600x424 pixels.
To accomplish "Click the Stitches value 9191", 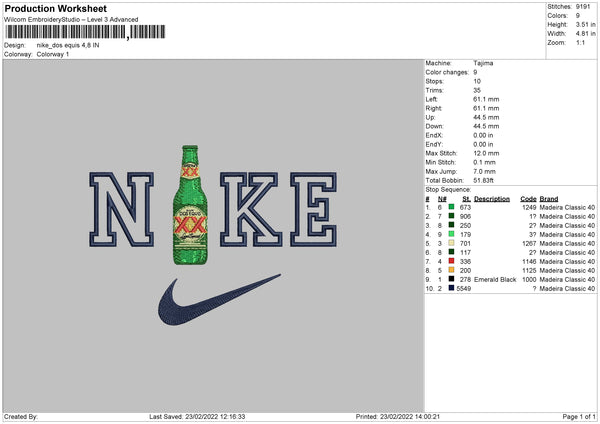I will point(583,7).
